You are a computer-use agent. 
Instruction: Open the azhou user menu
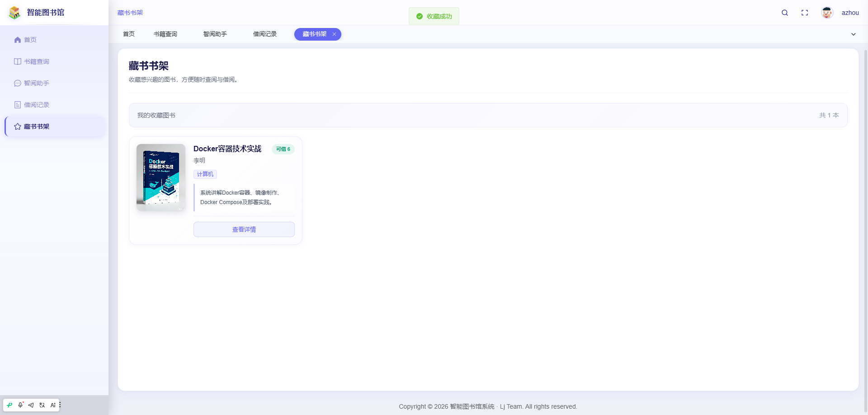[x=850, y=13]
